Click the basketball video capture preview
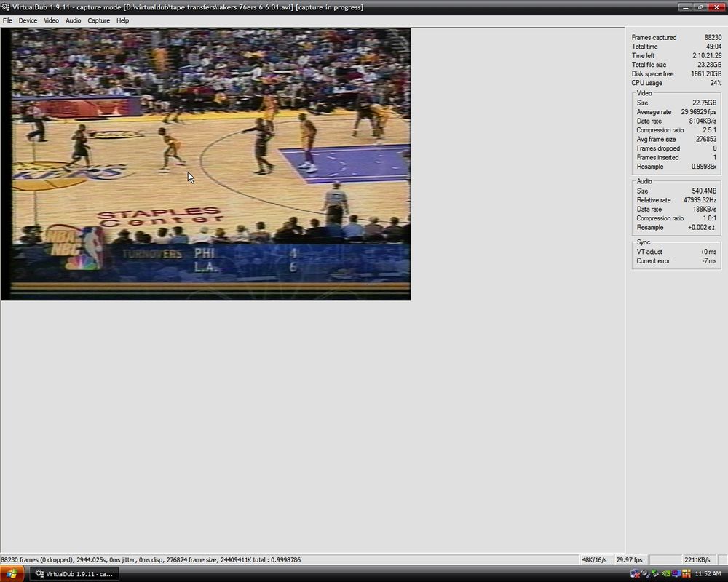Viewport: 728px width, 582px height. [206, 164]
